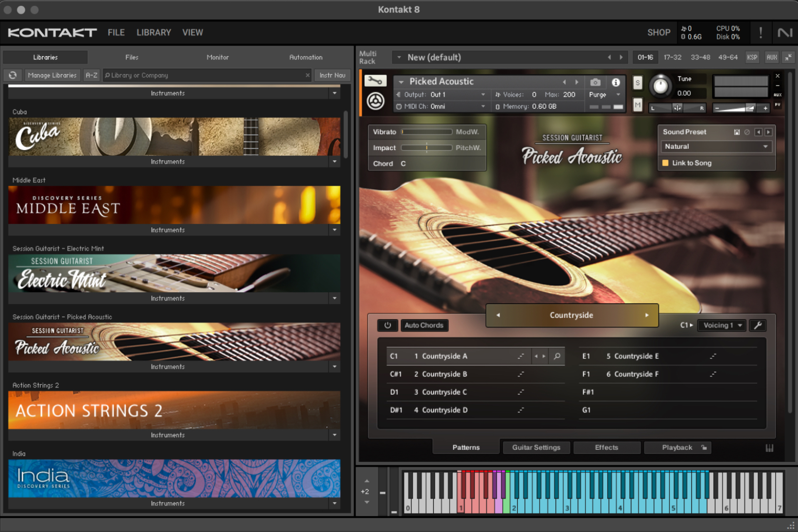Click the Manage Libraries button
Image resolution: width=798 pixels, height=532 pixels.
pyautogui.click(x=52, y=75)
